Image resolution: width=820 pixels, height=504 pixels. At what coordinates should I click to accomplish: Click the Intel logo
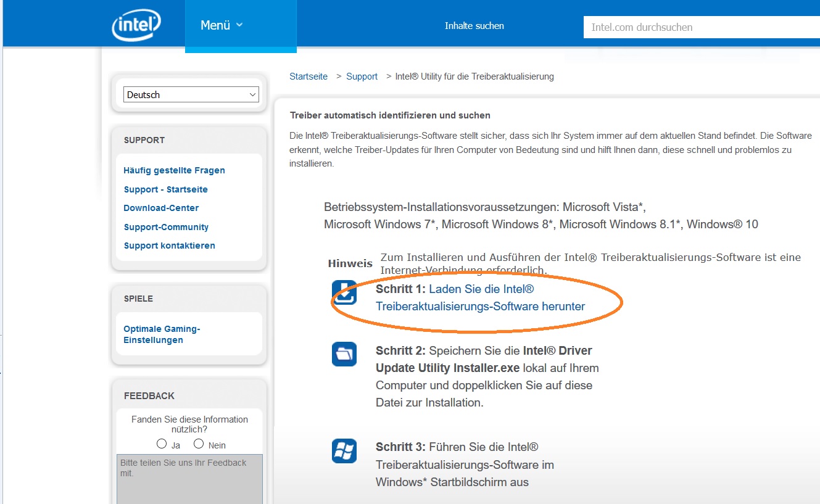pyautogui.click(x=136, y=26)
